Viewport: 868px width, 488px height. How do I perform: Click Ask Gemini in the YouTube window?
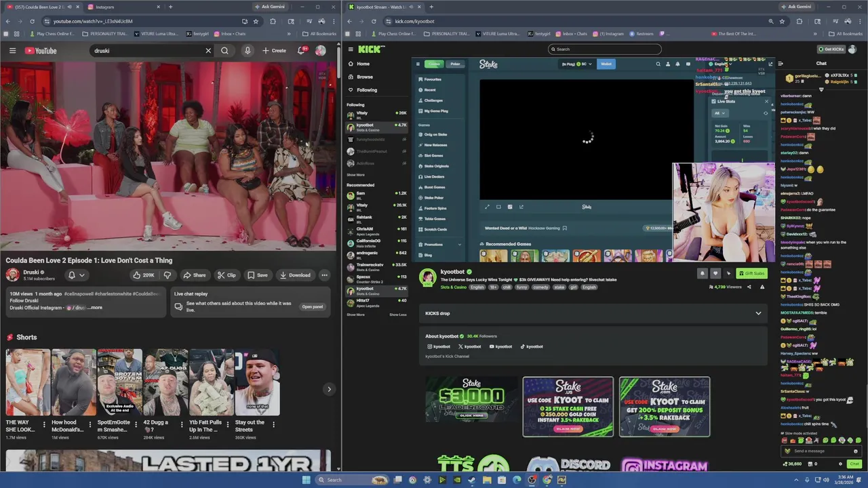(270, 7)
